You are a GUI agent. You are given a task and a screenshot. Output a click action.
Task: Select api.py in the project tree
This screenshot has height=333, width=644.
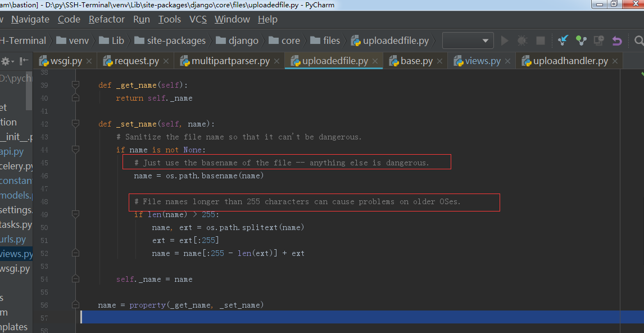12,152
